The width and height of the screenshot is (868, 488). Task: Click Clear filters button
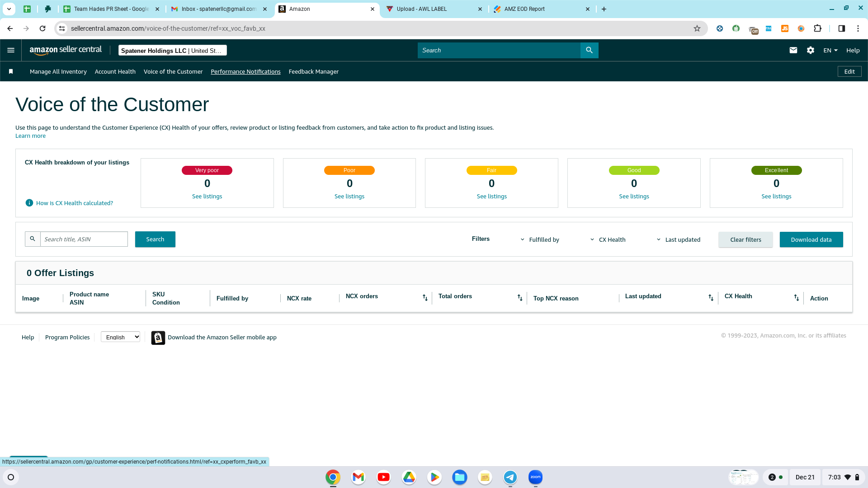[745, 239]
